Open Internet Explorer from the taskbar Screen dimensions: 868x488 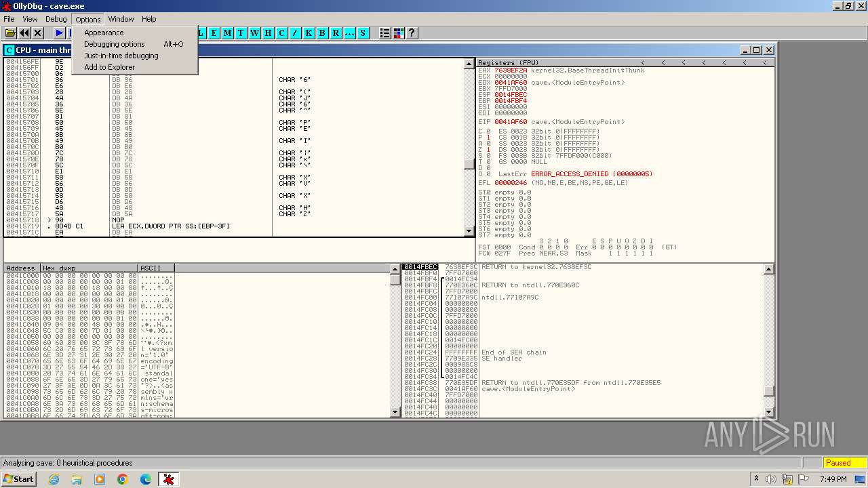pyautogui.click(x=54, y=479)
